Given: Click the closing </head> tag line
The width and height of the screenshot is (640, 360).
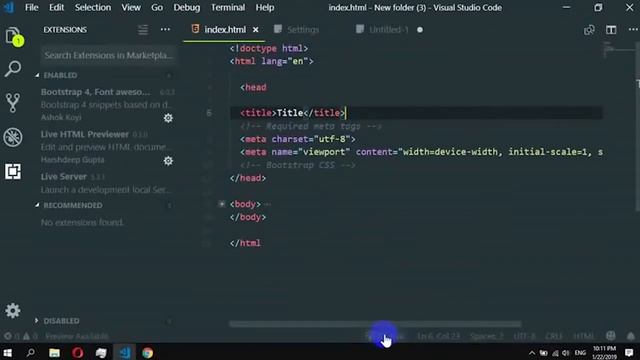Looking at the screenshot, I should (x=248, y=178).
